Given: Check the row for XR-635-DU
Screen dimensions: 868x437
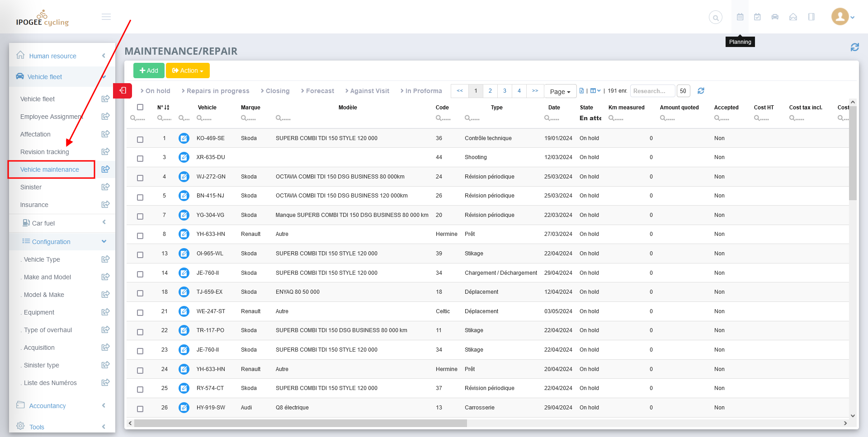Looking at the screenshot, I should (x=140, y=159).
